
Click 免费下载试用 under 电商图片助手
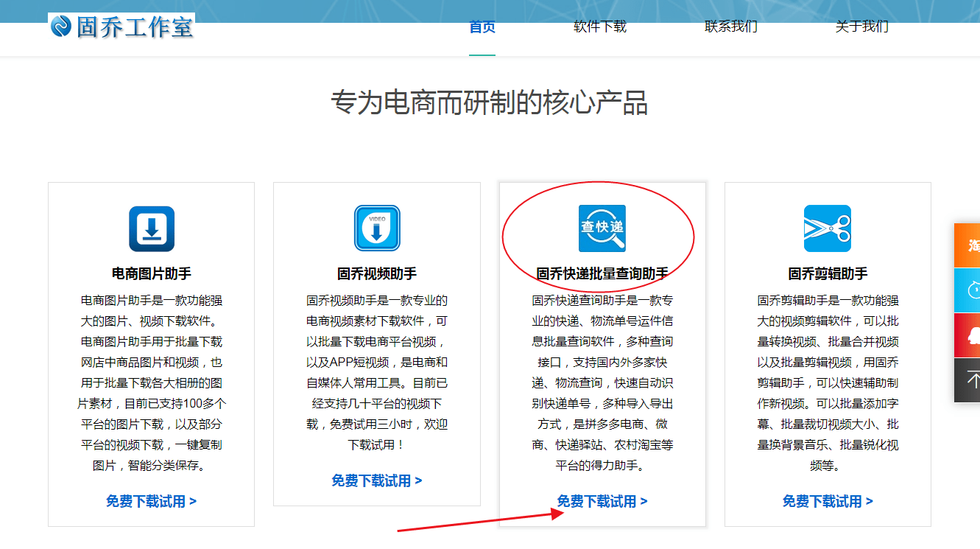click(151, 501)
